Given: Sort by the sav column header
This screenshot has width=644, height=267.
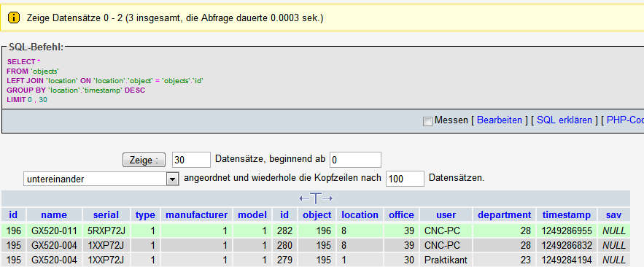Looking at the screenshot, I should pyautogui.click(x=613, y=214).
